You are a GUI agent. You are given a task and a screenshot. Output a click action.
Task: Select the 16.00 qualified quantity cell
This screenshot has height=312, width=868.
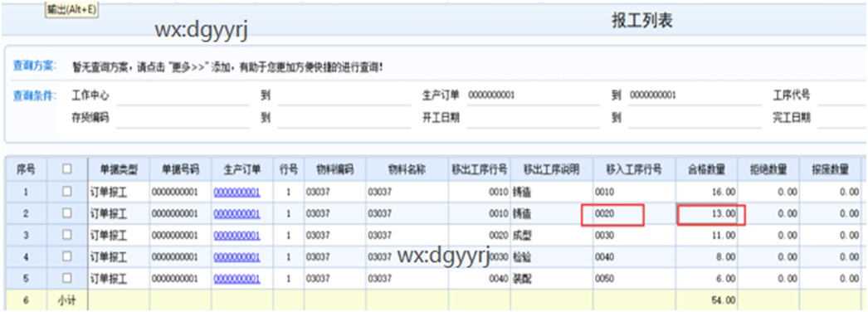coord(707,192)
